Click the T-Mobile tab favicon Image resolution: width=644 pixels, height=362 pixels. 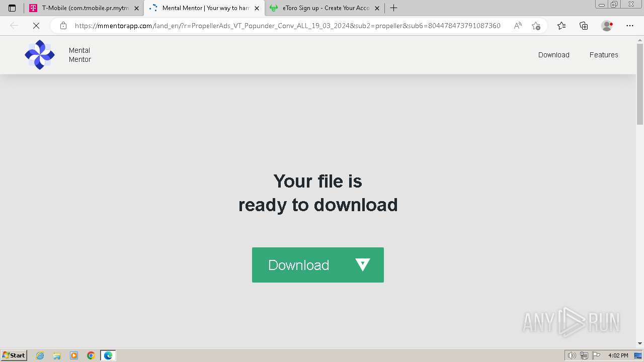tap(33, 8)
